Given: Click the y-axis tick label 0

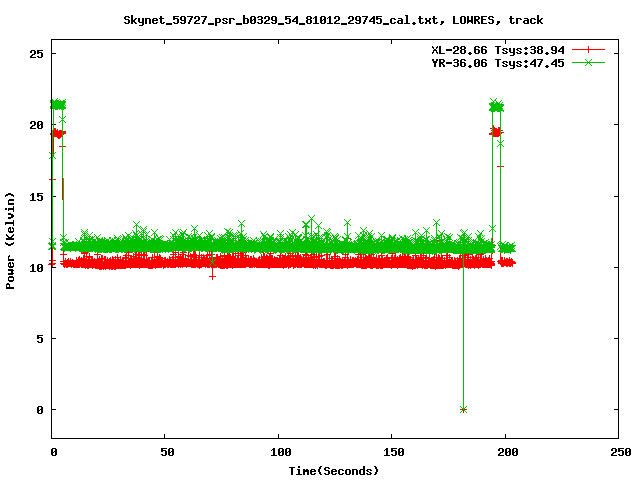Looking at the screenshot, I should click(x=40, y=410).
